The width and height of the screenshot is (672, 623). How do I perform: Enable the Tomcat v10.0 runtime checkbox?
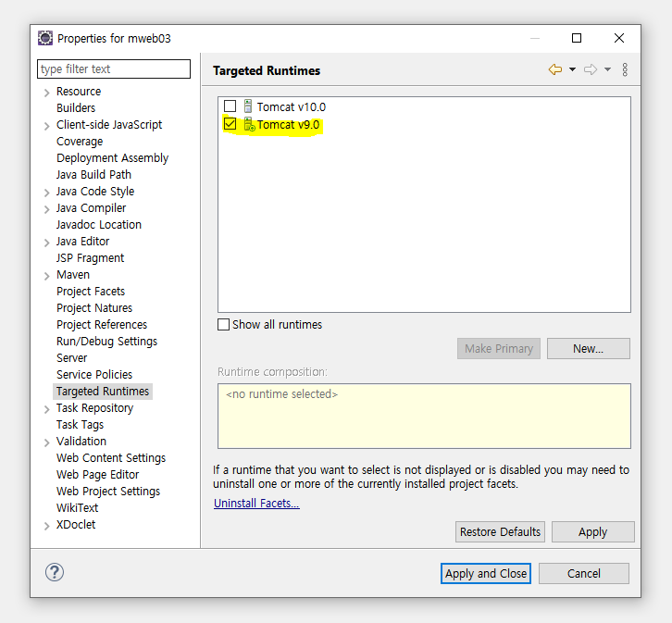click(x=230, y=106)
